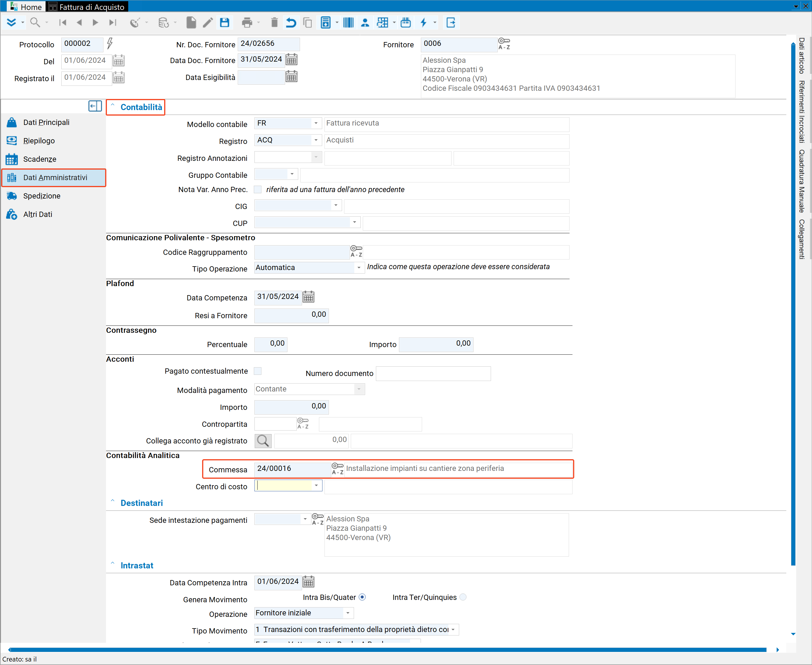812x665 pixels.
Task: Click the Nr. Doc. Fornitore field
Action: tap(268, 44)
